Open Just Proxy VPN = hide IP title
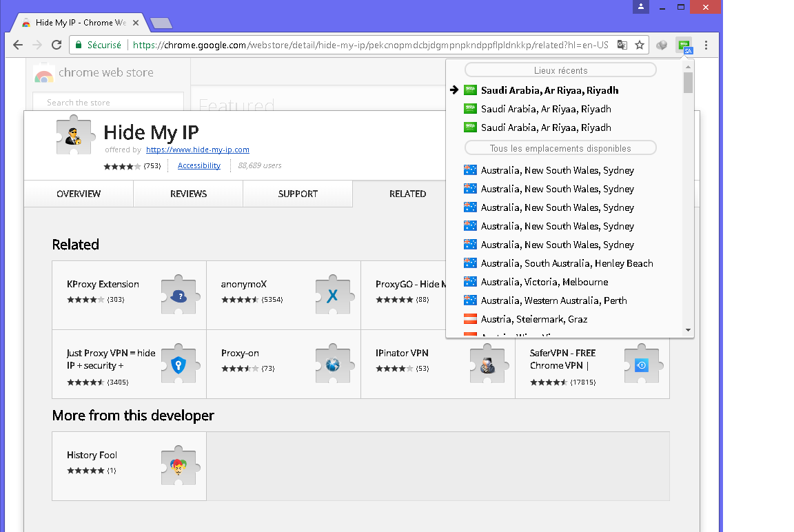Screen dimensions: 794x532 [111, 360]
